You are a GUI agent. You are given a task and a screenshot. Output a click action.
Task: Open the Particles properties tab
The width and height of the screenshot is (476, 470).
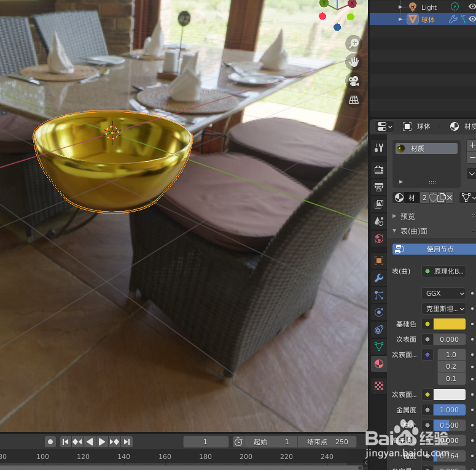pos(379,295)
